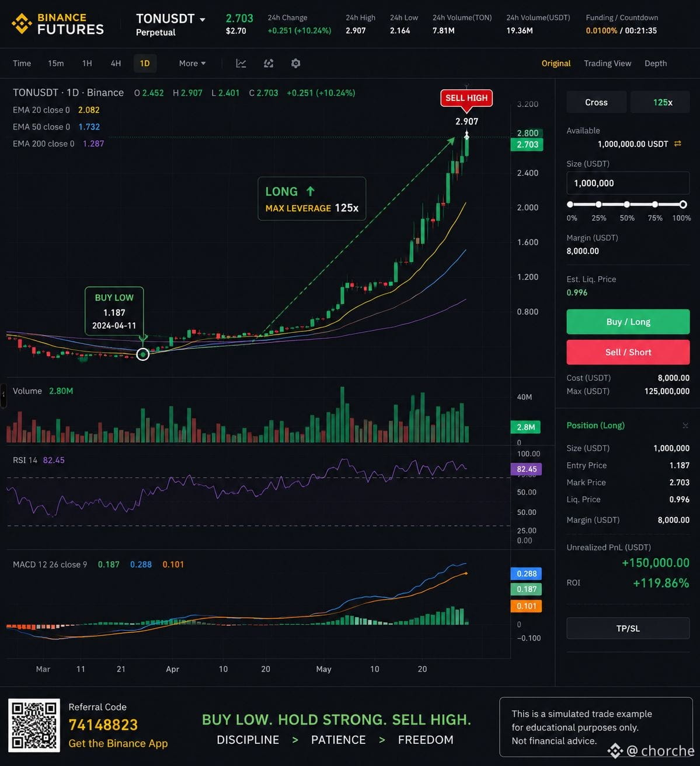Click the RSI 82.45 axis tag
Image resolution: width=700 pixels, height=766 pixels.
pos(527,469)
